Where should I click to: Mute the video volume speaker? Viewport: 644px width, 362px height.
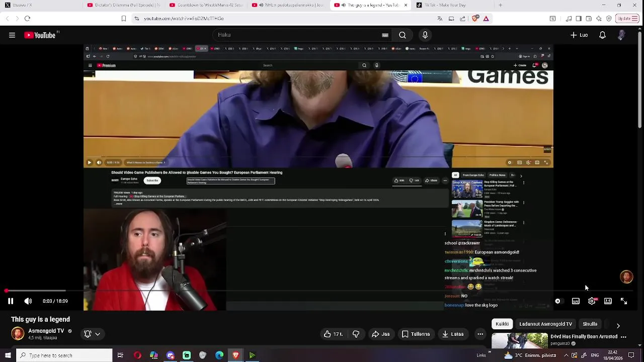point(28,301)
